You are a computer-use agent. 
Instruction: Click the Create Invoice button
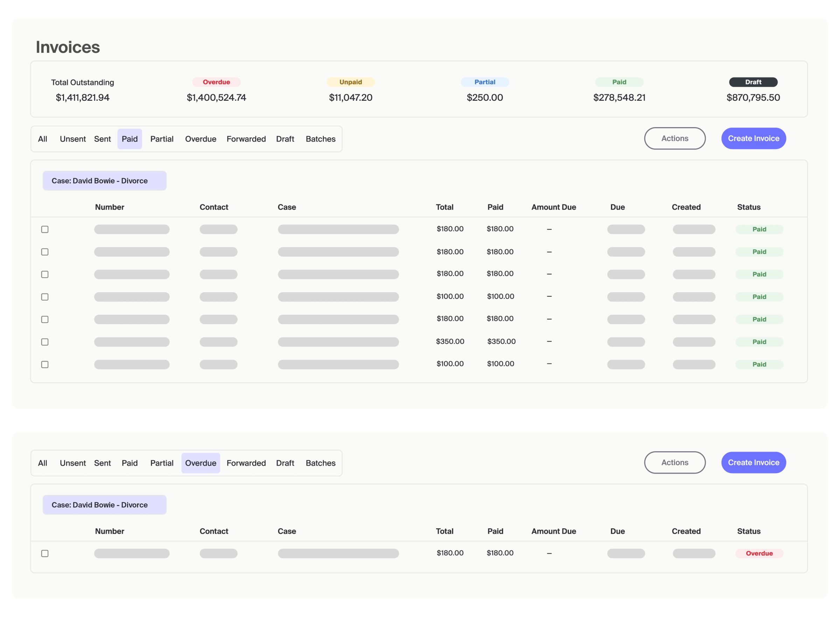(x=754, y=138)
